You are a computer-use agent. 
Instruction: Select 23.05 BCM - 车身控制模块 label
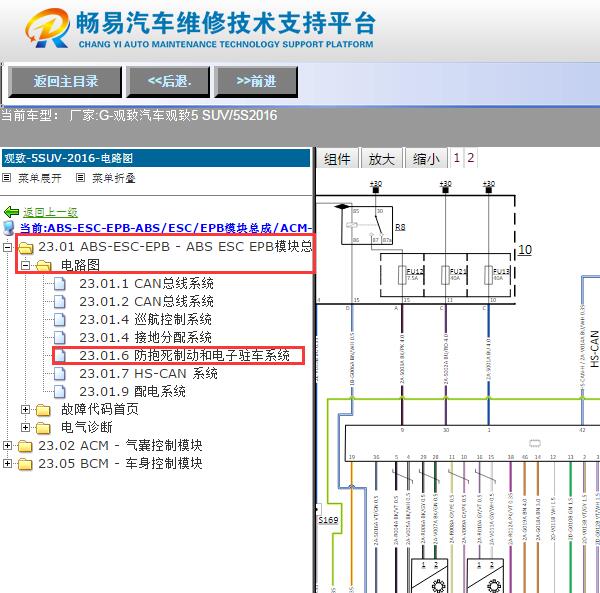click(x=120, y=463)
